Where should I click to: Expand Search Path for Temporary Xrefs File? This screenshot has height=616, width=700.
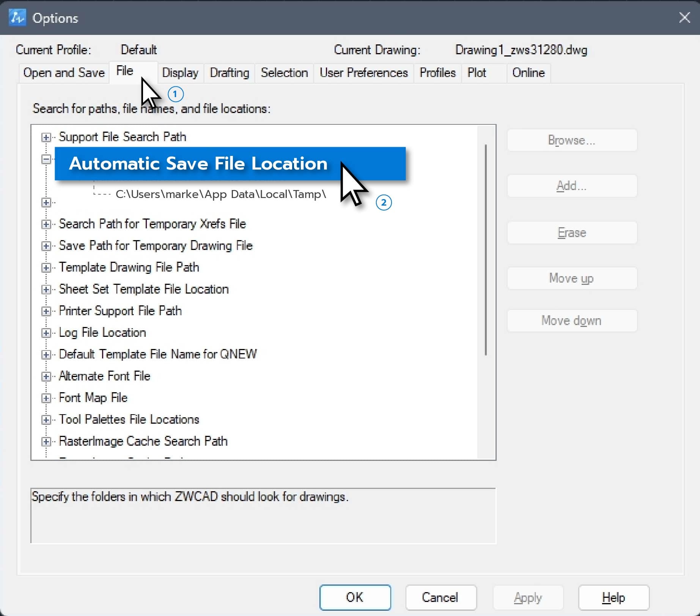tap(46, 224)
